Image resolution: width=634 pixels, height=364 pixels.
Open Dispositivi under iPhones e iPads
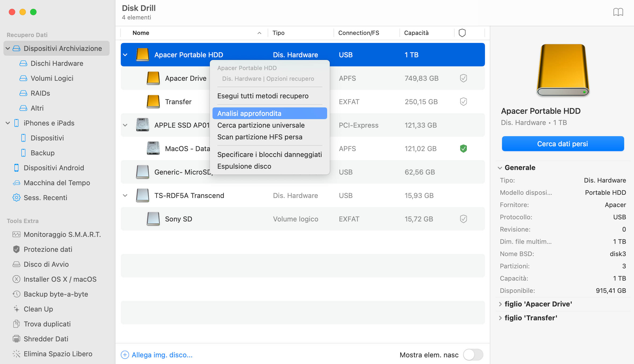tap(47, 138)
